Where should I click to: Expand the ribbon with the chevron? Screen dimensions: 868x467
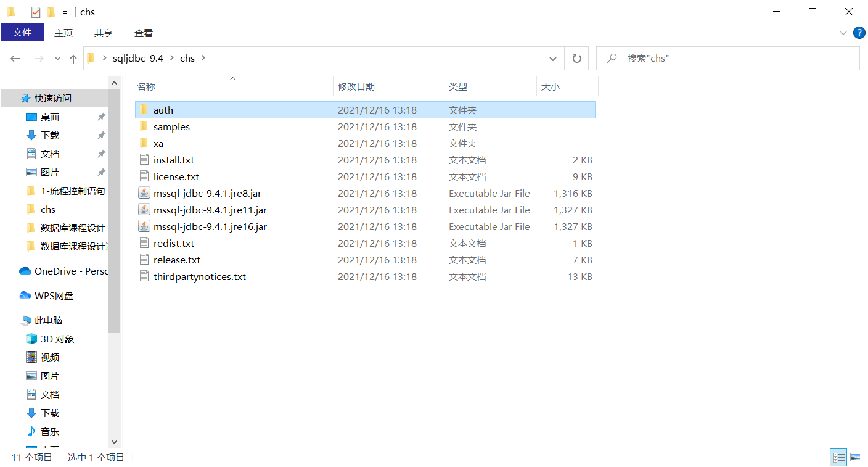[x=843, y=33]
